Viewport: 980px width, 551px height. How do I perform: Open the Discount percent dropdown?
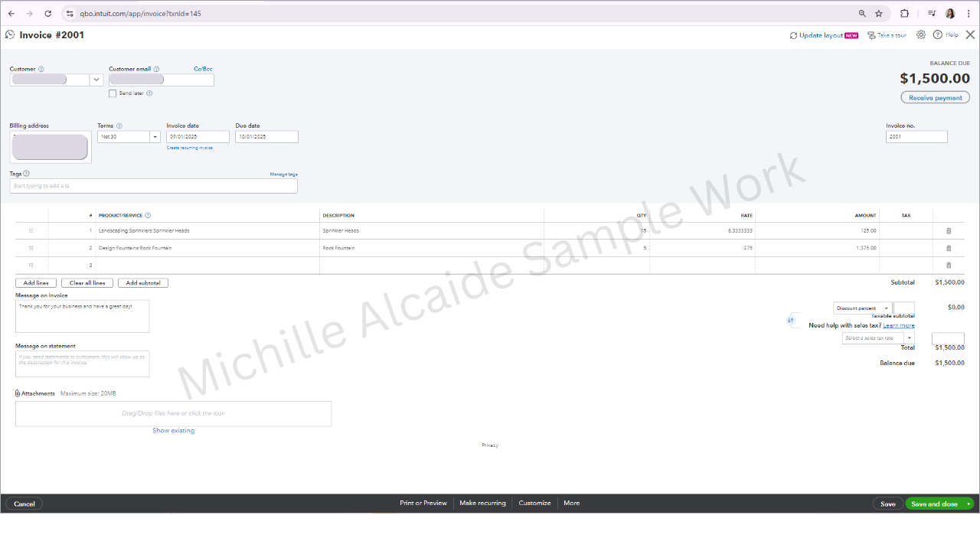tap(863, 308)
